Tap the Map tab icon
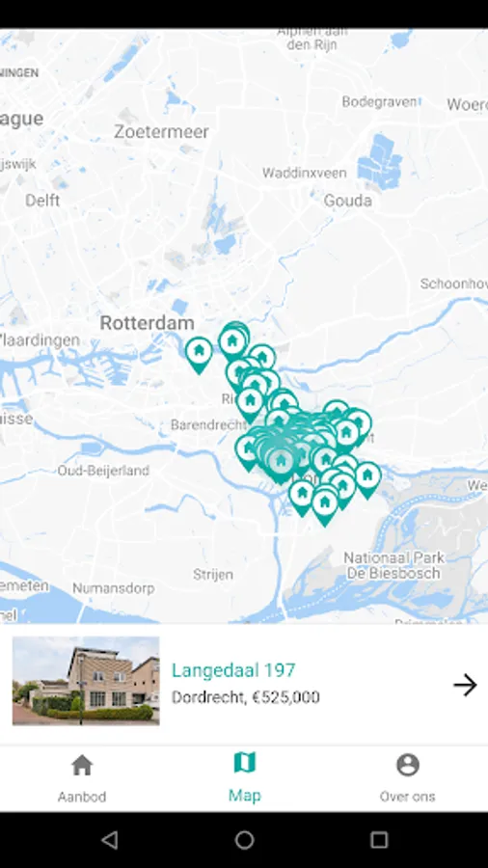The width and height of the screenshot is (488, 868). click(245, 763)
